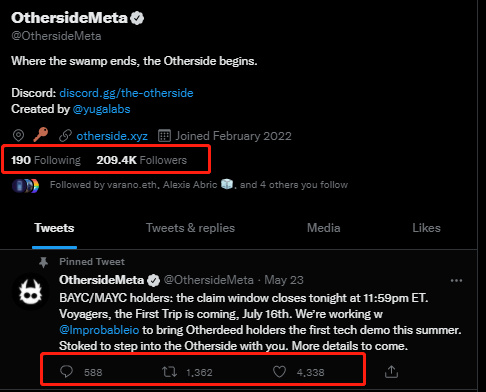This screenshot has width=486, height=392.
Task: View the 190 Following list
Action: [x=46, y=160]
